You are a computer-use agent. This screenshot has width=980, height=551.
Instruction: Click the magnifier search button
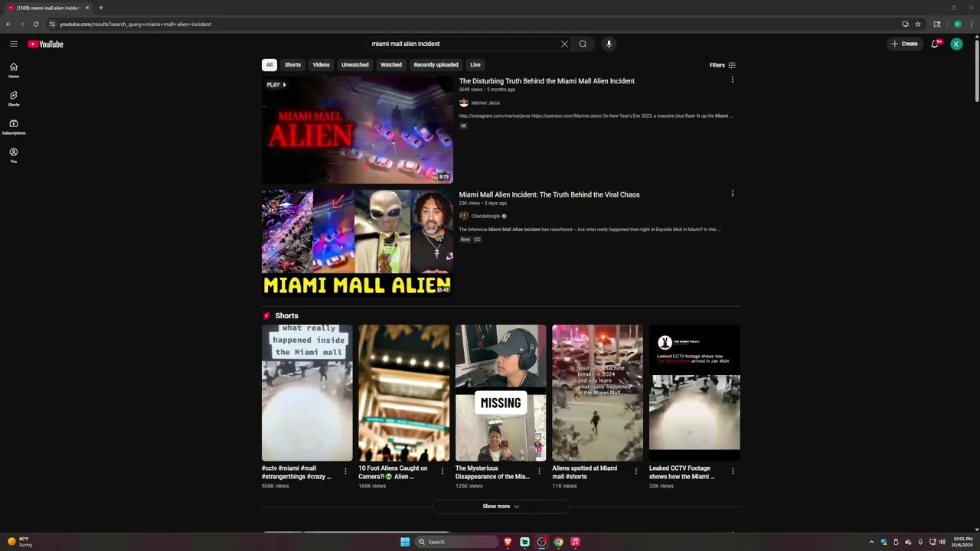click(x=583, y=44)
